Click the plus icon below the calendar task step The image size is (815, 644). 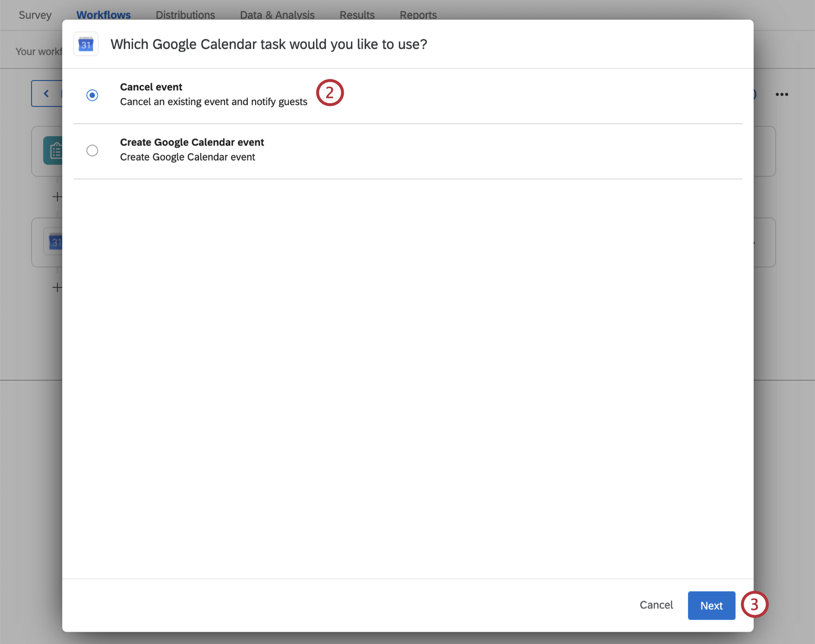tap(57, 287)
